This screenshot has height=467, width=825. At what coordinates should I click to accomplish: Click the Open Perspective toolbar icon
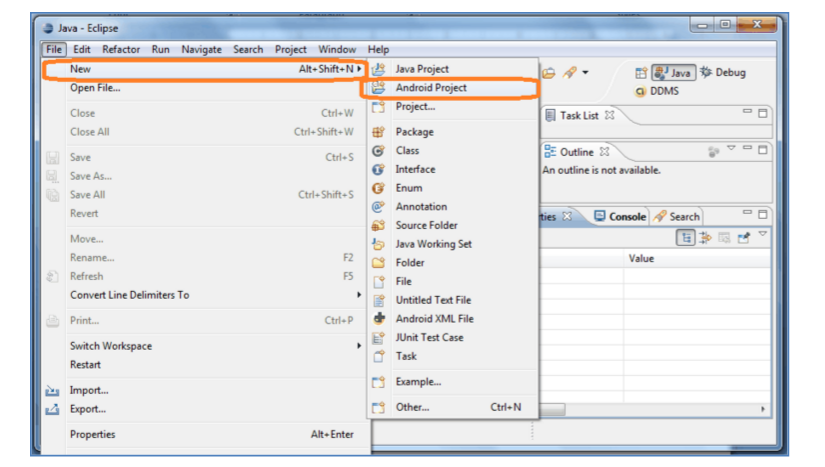(x=640, y=73)
